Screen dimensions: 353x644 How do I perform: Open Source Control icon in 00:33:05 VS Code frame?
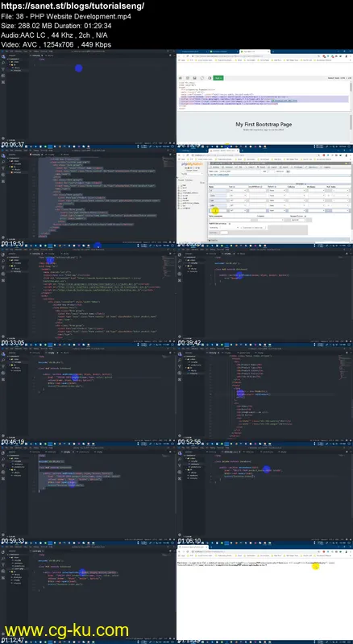tap(3, 266)
